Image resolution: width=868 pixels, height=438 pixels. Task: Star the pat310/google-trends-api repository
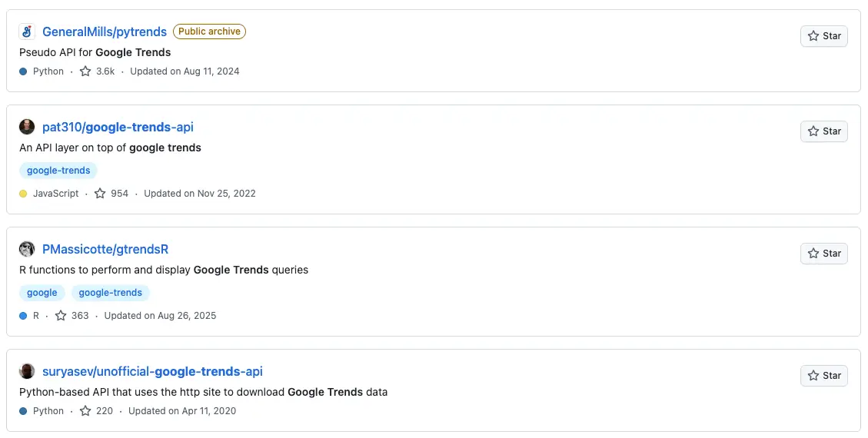coord(823,131)
